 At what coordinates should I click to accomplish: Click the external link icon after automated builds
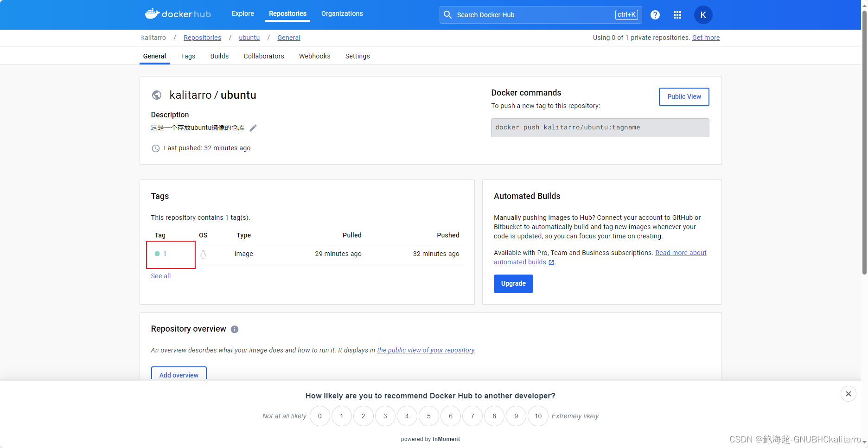click(551, 262)
